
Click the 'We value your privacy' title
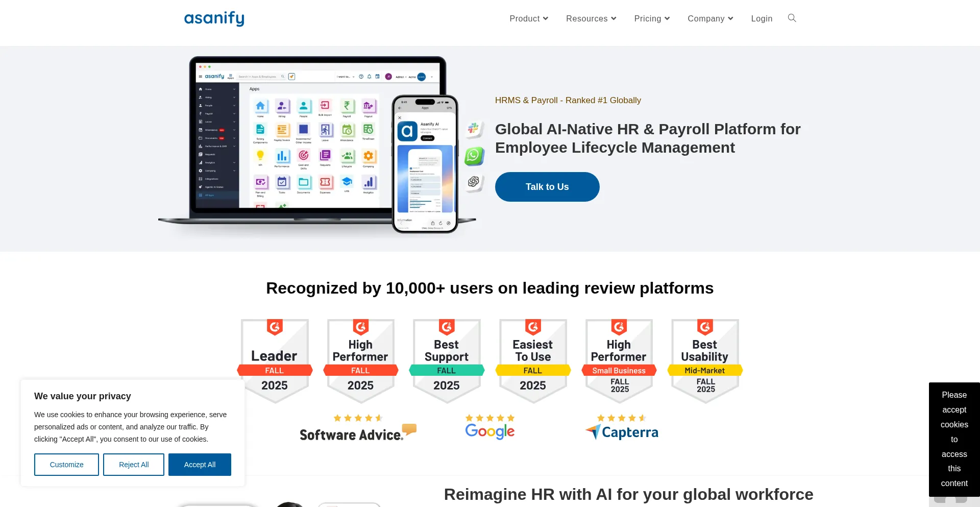83,396
